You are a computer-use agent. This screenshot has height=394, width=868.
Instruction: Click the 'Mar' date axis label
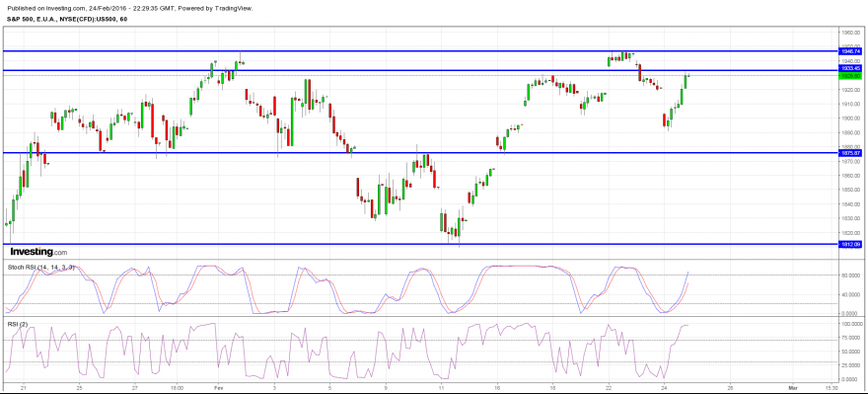click(792, 388)
